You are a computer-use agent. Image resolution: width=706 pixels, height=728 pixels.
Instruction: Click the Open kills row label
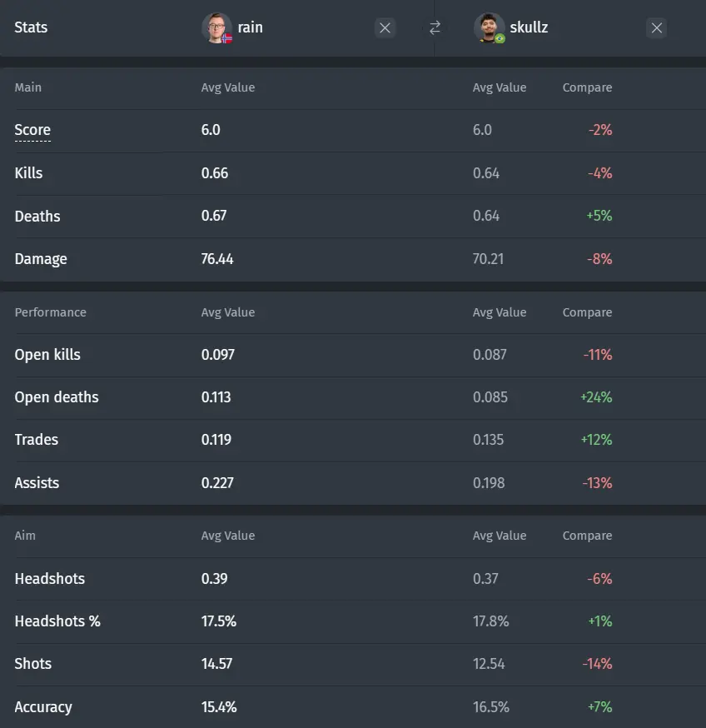pyautogui.click(x=47, y=355)
